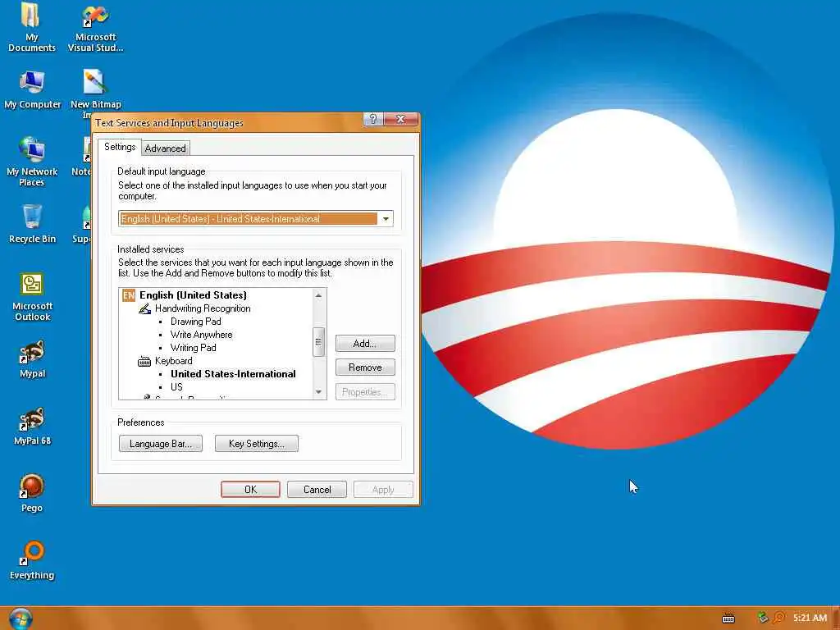Select the Everything search shortcut
Image resolution: width=840 pixels, height=630 pixels.
(x=32, y=559)
